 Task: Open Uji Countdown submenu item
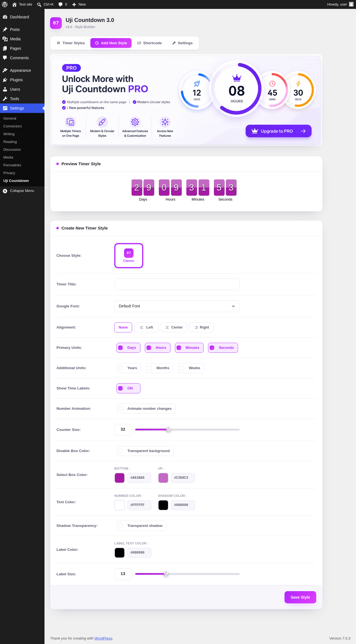point(16,181)
